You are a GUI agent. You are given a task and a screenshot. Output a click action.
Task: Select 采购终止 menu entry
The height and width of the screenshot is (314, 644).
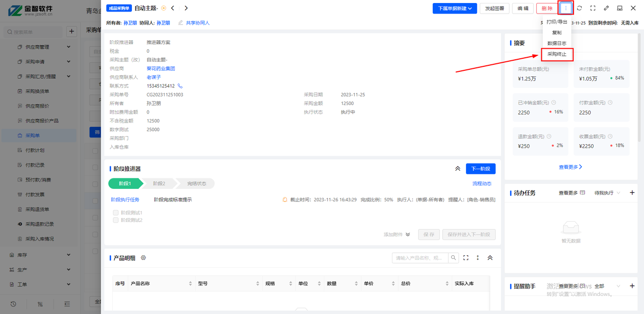coord(557,54)
